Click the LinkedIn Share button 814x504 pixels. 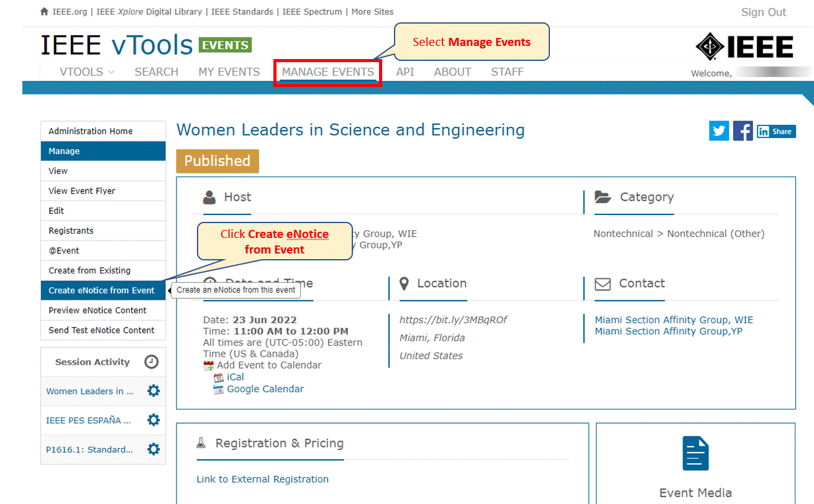tap(776, 131)
